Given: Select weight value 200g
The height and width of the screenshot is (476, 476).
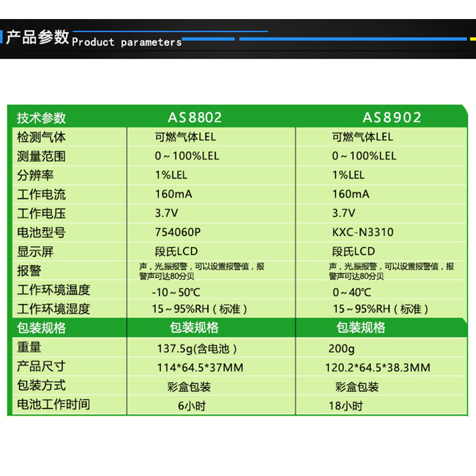Looking at the screenshot, I should tap(342, 349).
